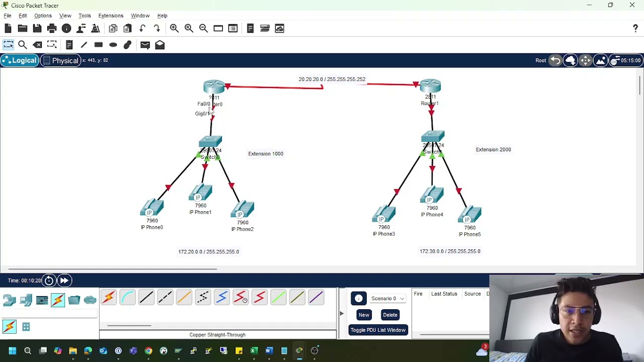
Task: Select the End Devices category icon
Action: pos(26,300)
